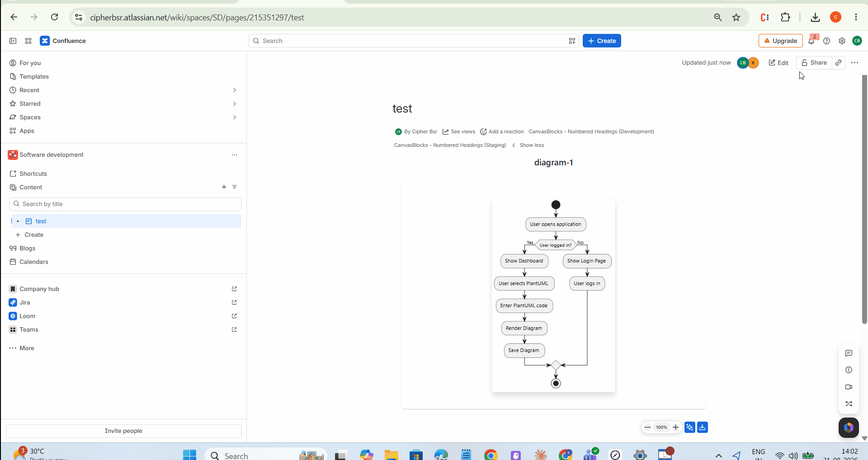
Task: Click Invite people button
Action: pyautogui.click(x=123, y=431)
